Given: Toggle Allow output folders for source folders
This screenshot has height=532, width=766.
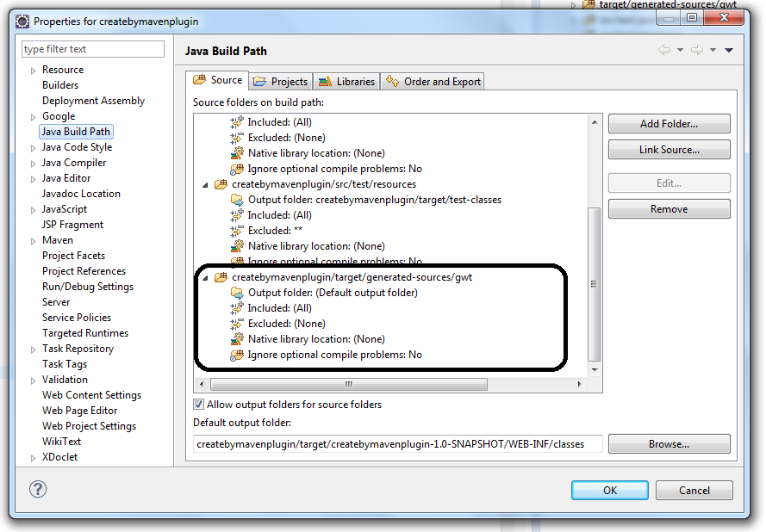Looking at the screenshot, I should (198, 404).
